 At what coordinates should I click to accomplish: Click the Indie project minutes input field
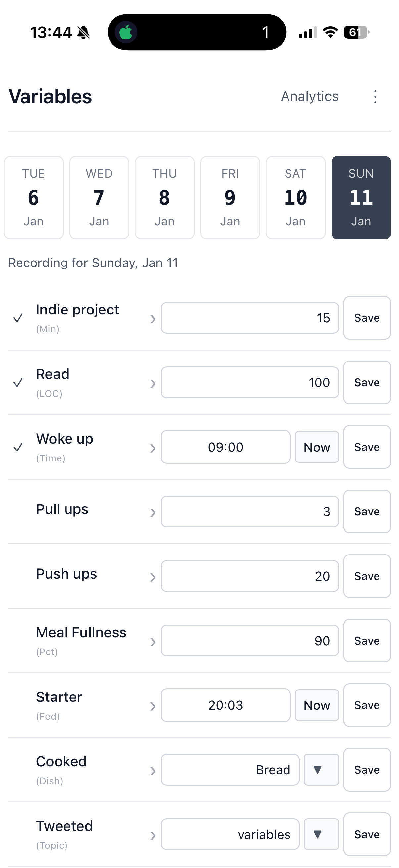[x=249, y=318]
